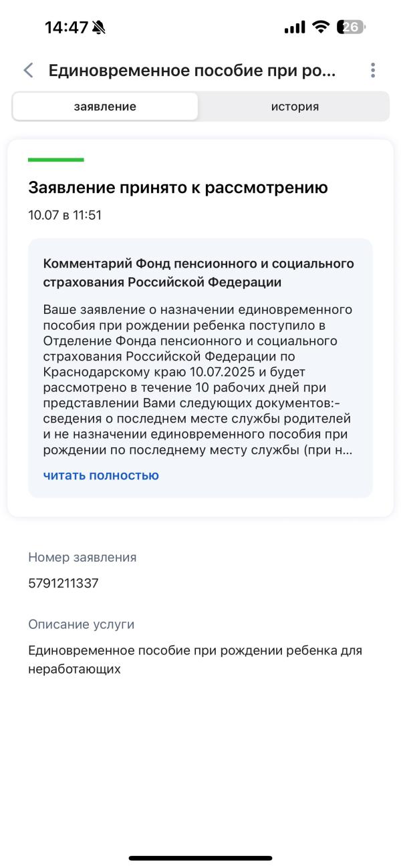Tap the timestamp «10.07 в 11:51»
Viewport: 401px width, 868px height.
coord(65,216)
